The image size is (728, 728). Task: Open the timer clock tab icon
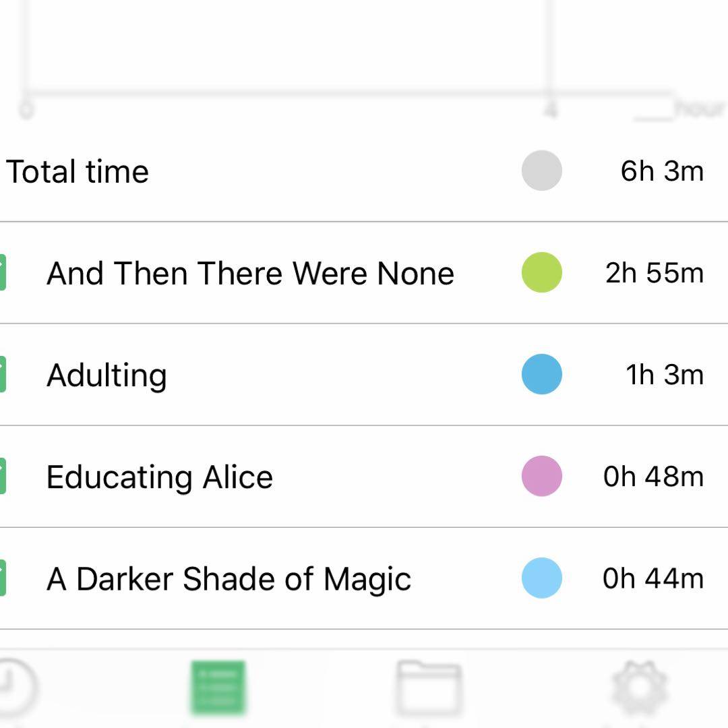coord(15,688)
